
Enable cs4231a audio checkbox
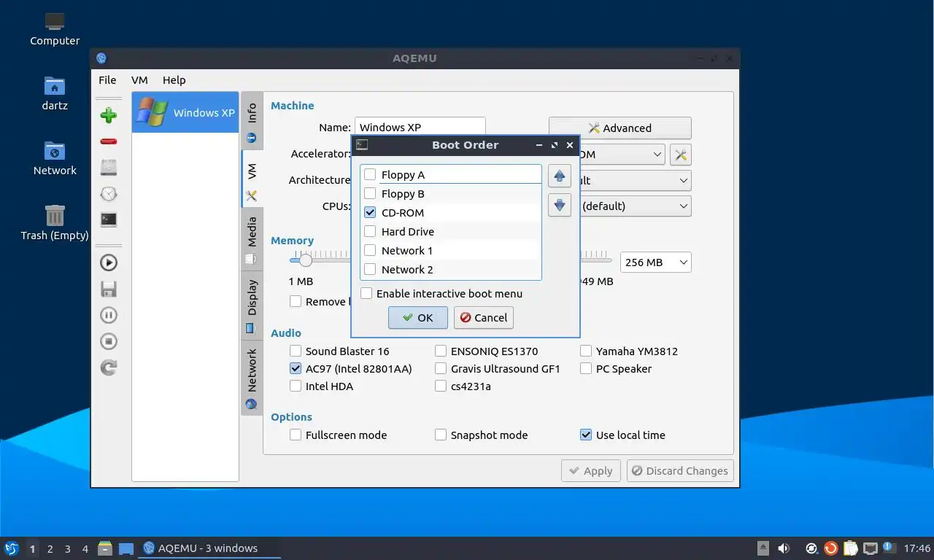pyautogui.click(x=441, y=386)
